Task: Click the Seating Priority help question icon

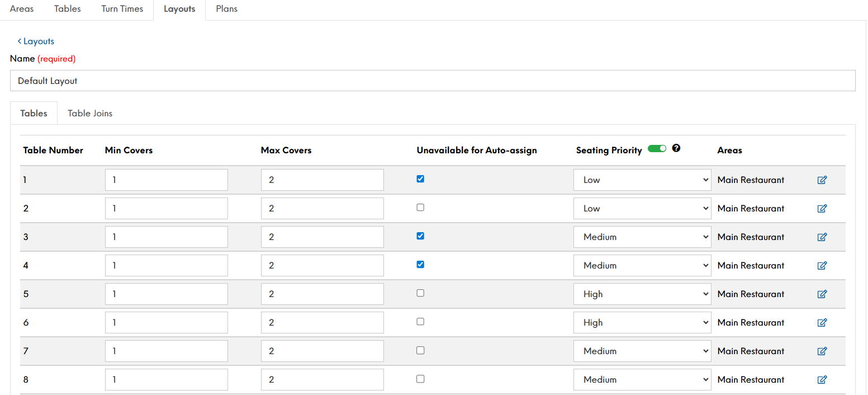Action: (676, 149)
